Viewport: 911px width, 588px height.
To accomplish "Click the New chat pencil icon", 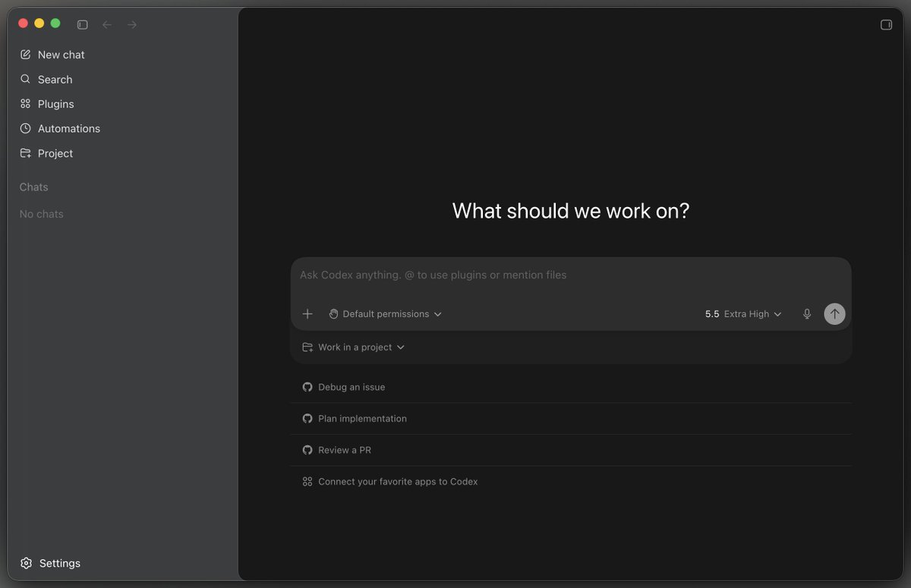I will pyautogui.click(x=25, y=55).
